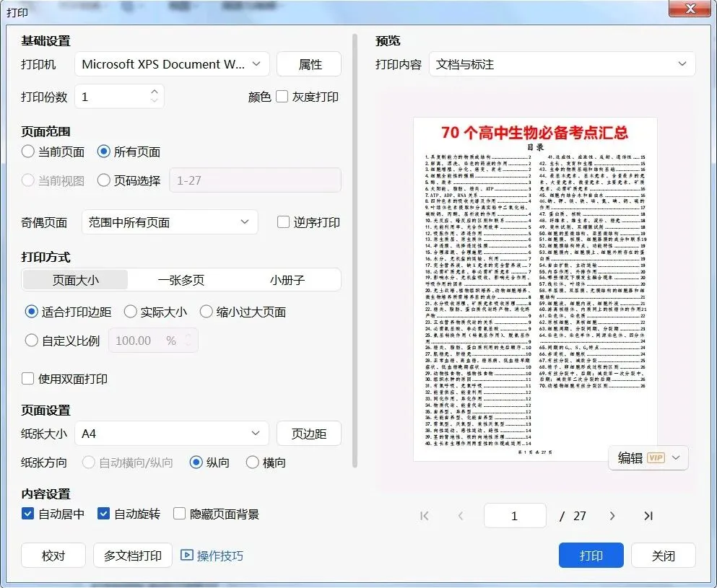Enable 灰度打印 checkbox
Viewport: 717px width, 588px height.
[282, 97]
